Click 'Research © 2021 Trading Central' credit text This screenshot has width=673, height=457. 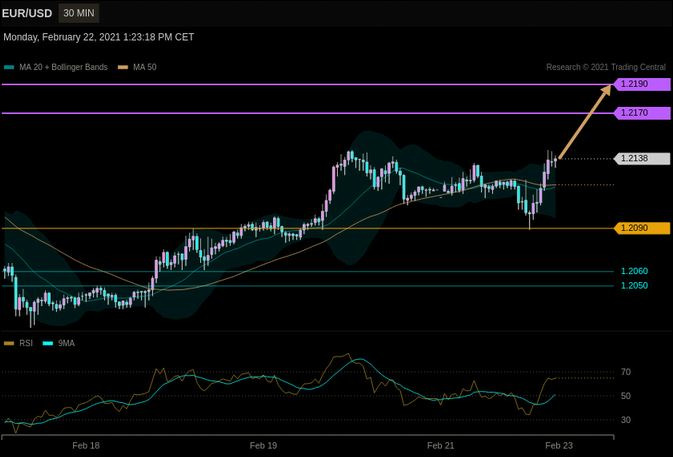pos(606,67)
